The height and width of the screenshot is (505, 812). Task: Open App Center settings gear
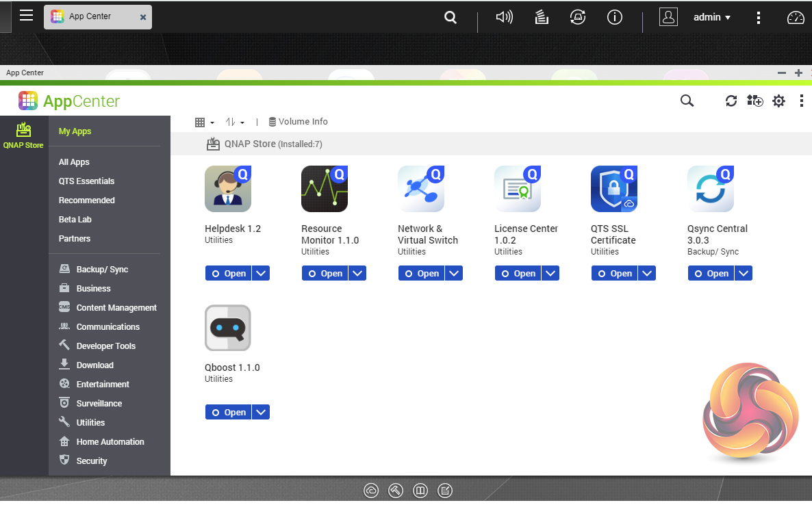[779, 101]
